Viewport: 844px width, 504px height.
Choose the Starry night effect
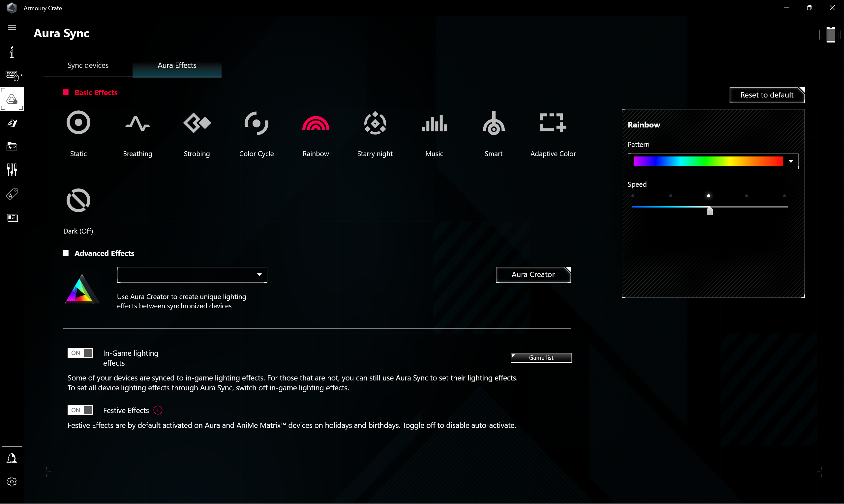coord(375,123)
